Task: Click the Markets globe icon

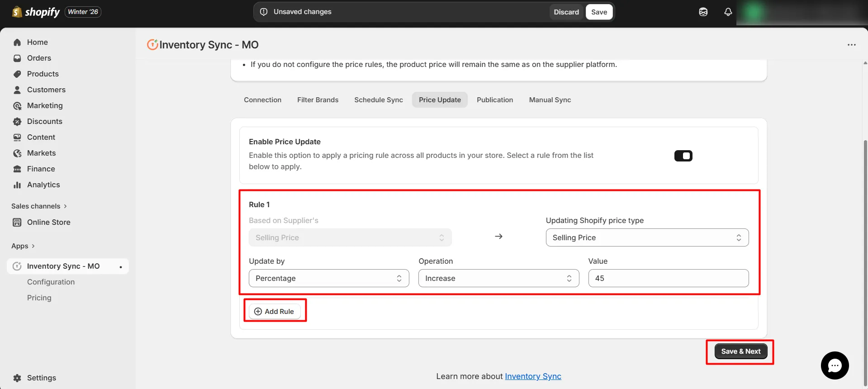Action: pos(17,153)
